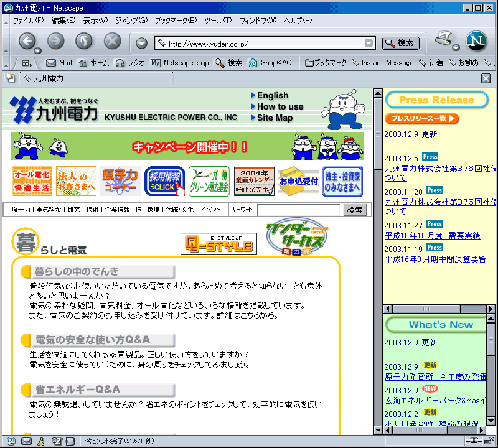
Task: Stop loading with the X stop button
Action: (x=113, y=41)
